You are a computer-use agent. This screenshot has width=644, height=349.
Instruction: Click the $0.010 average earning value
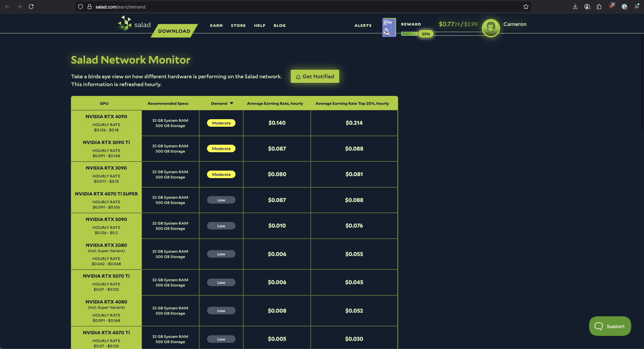pyautogui.click(x=277, y=226)
